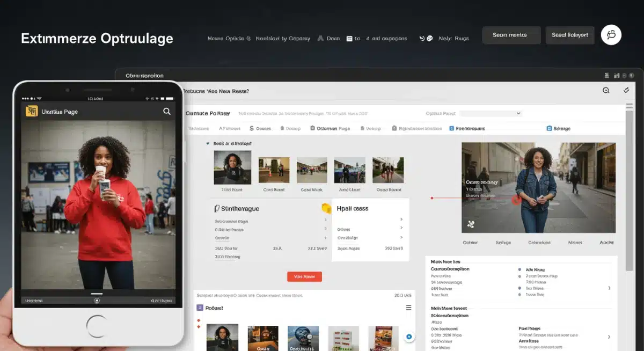Image resolution: width=644 pixels, height=351 pixels.
Task: Click the grid view icon in the dark title bar
Action: pyautogui.click(x=607, y=75)
